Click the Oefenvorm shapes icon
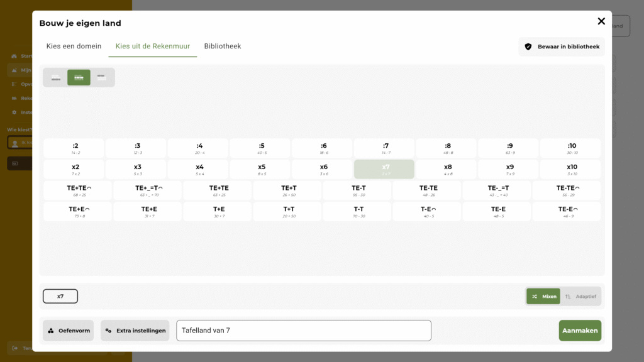Image resolution: width=644 pixels, height=362 pixels. 51,331
